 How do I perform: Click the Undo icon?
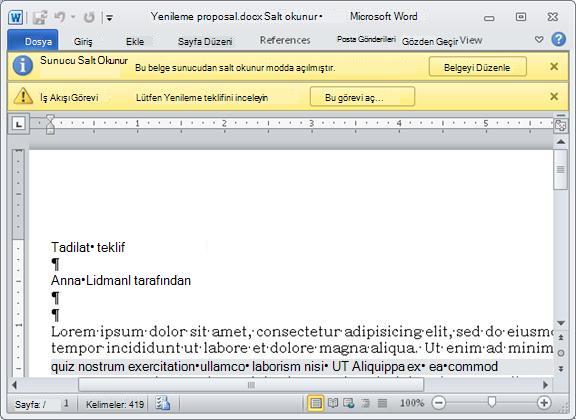point(60,17)
